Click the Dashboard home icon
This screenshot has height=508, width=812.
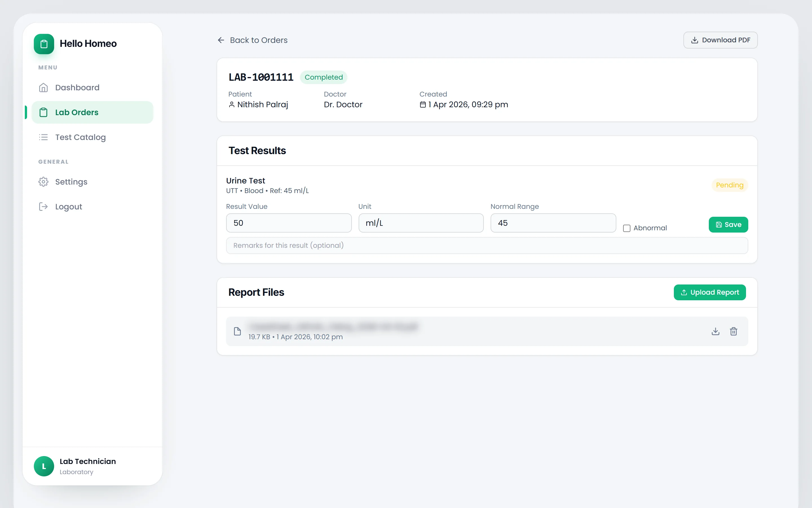pos(43,87)
